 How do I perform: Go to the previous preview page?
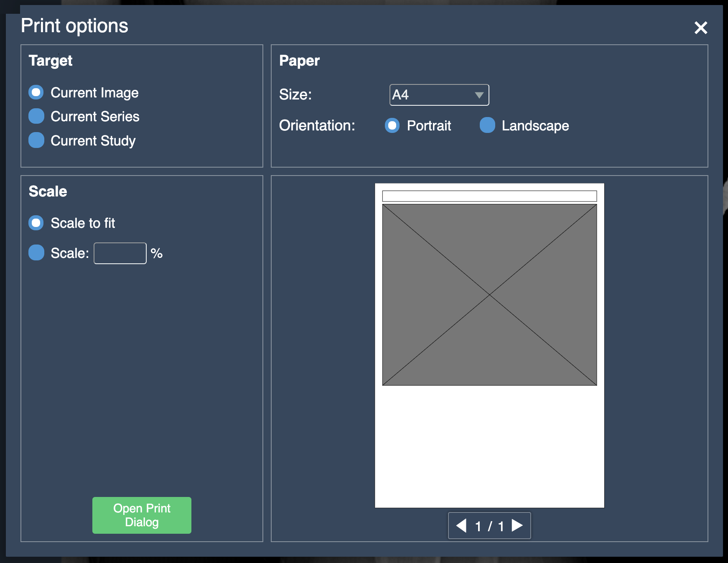tap(461, 525)
